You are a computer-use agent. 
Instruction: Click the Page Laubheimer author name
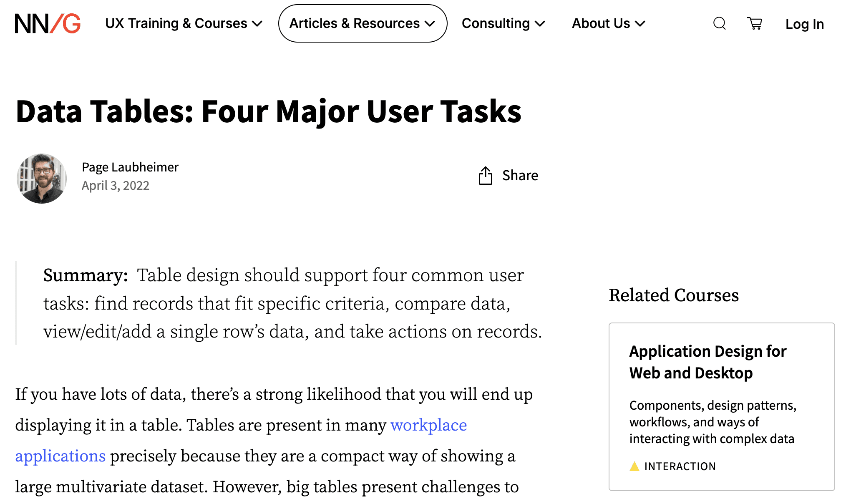[130, 167]
